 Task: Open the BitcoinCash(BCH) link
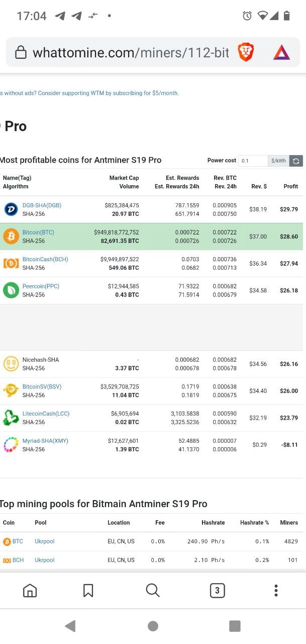pos(45,259)
